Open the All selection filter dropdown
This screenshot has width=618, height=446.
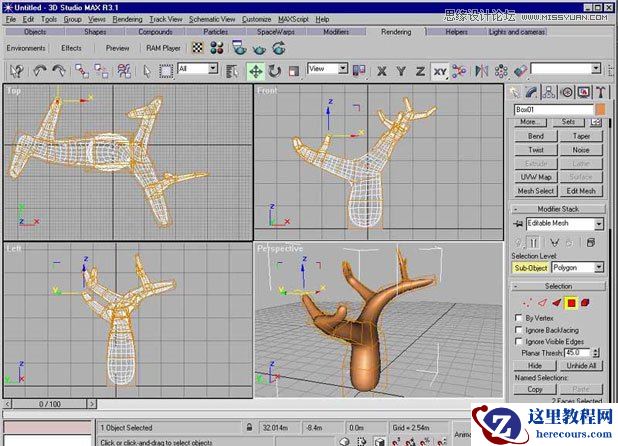point(213,69)
